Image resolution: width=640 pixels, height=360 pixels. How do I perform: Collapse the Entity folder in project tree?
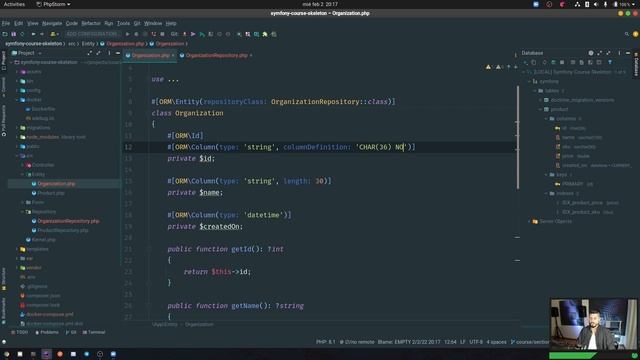[22, 174]
